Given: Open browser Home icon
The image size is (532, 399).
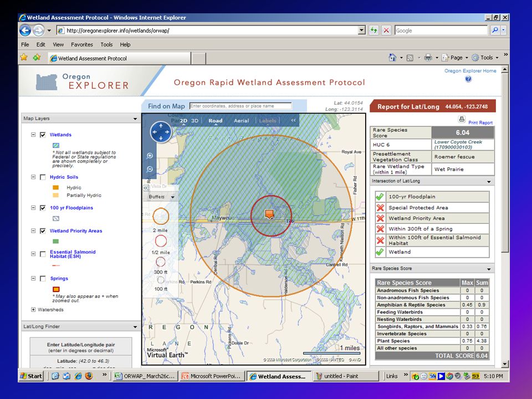Looking at the screenshot, I should coord(392,58).
